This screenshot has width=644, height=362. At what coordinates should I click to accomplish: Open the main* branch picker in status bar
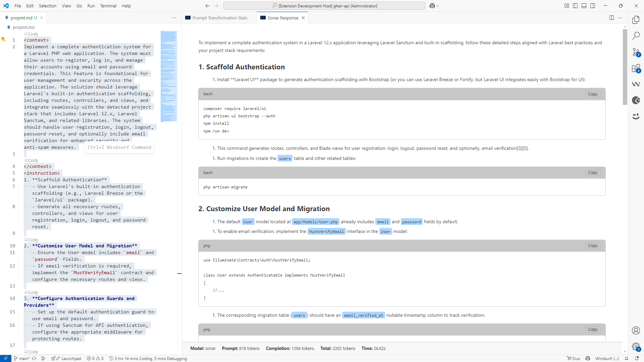tap(22, 358)
